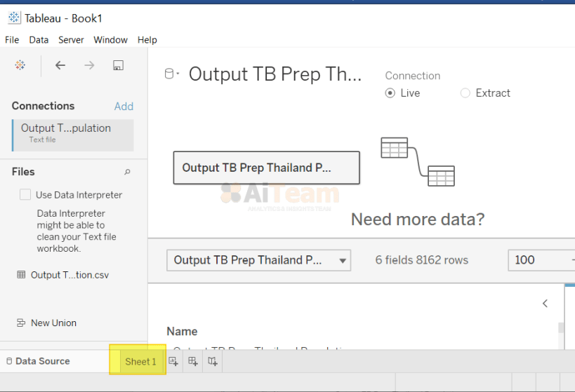
Task: Search files with the magnifier icon
Action: click(127, 172)
